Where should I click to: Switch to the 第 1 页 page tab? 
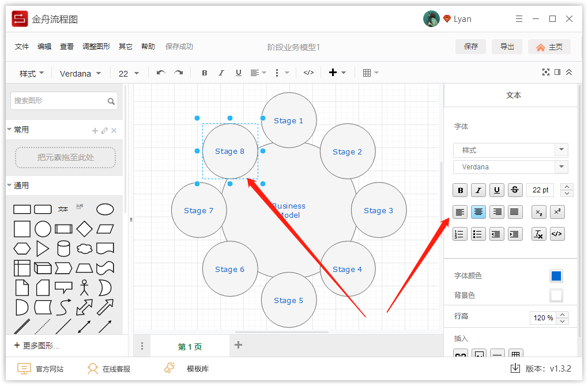coord(190,346)
